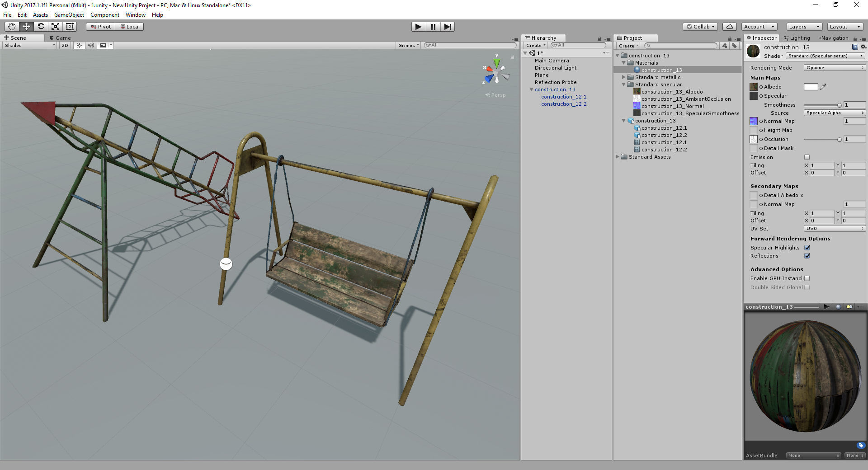868x470 pixels.
Task: Open the Layers dropdown
Action: tap(804, 27)
